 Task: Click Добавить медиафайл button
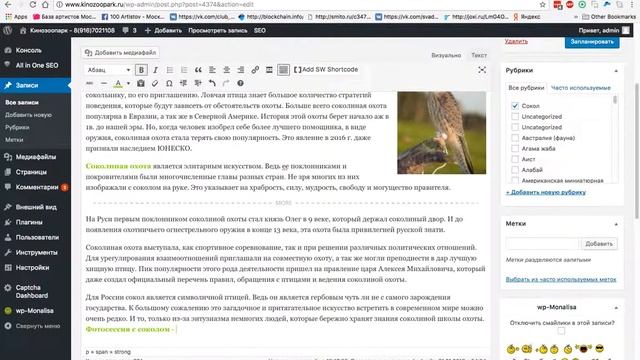pyautogui.click(x=120, y=53)
